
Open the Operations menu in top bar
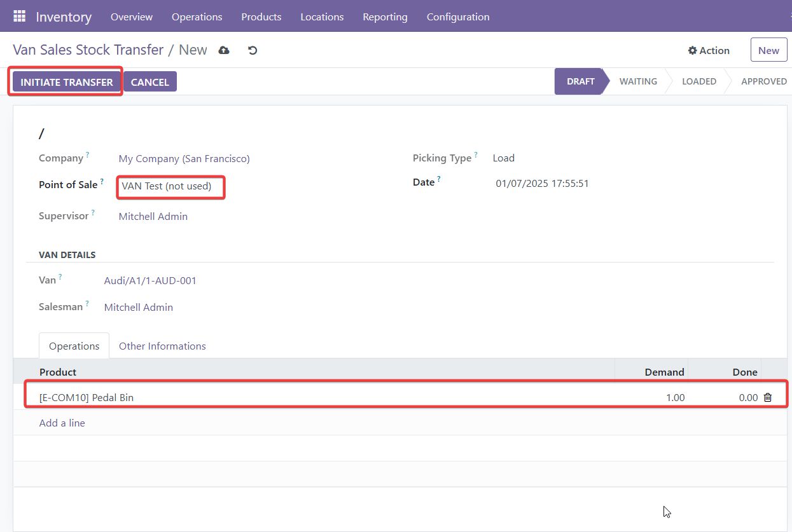pyautogui.click(x=197, y=17)
